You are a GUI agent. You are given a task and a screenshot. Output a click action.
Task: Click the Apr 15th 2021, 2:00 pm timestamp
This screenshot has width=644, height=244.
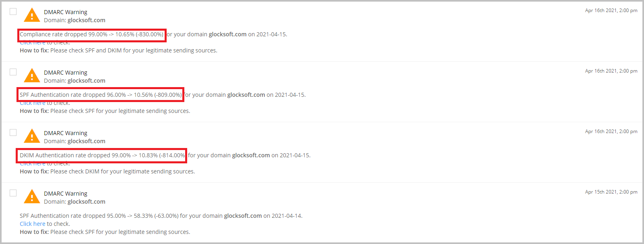click(x=611, y=192)
